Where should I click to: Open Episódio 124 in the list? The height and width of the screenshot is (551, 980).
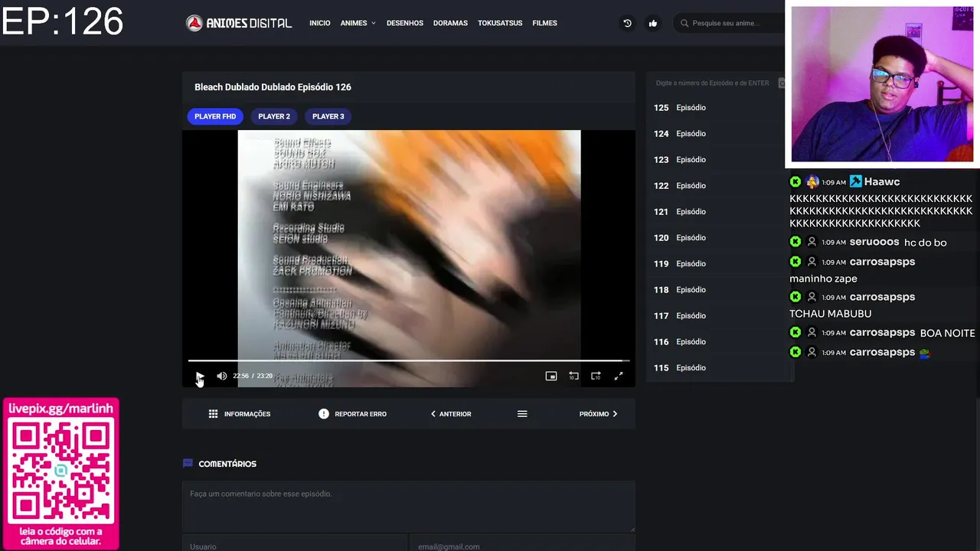pos(718,134)
